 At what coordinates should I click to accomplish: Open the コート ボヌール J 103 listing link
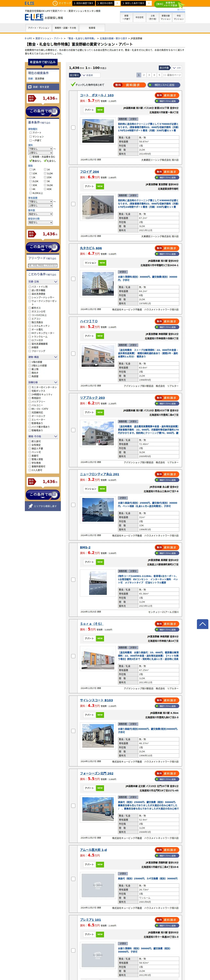(97, 95)
